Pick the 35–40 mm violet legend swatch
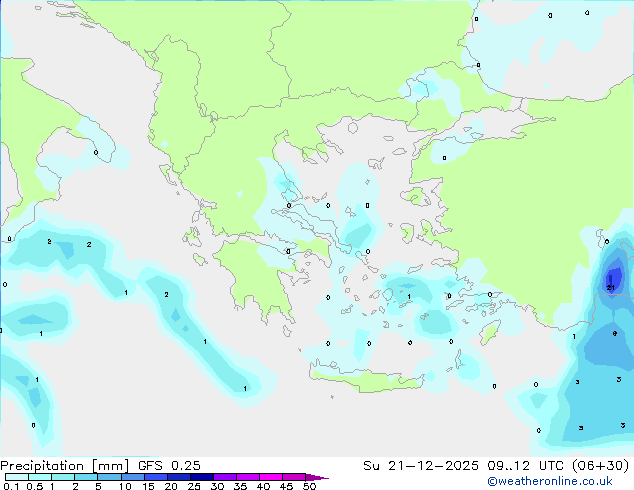This screenshot has width=634, height=490. (x=247, y=477)
